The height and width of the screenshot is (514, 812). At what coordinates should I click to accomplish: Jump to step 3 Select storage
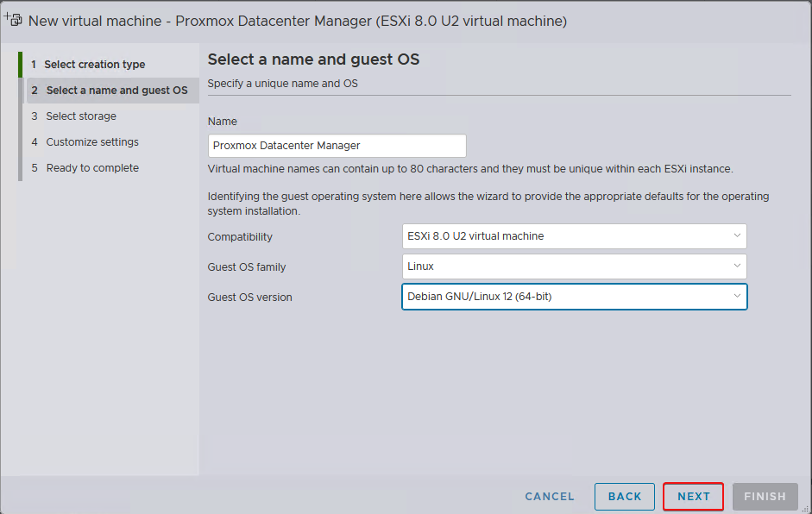[x=80, y=116]
